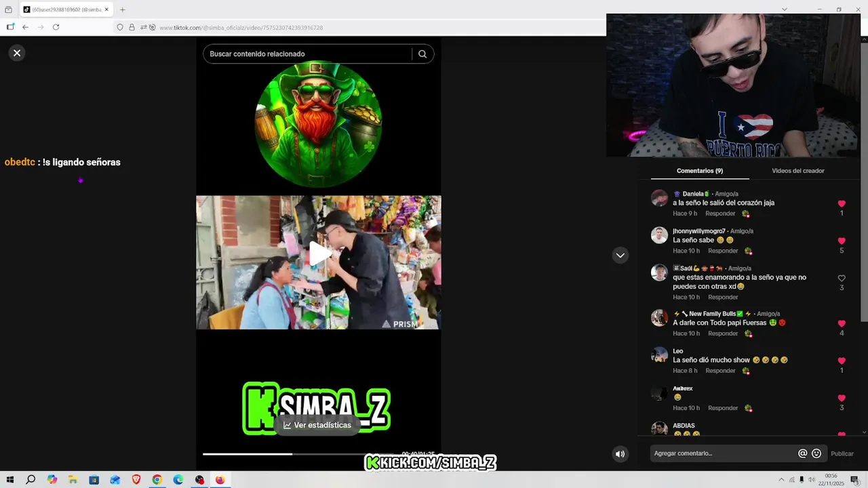Viewport: 868px width, 488px height.
Task: Open browser tab list dropdown chevron
Action: click(x=785, y=9)
